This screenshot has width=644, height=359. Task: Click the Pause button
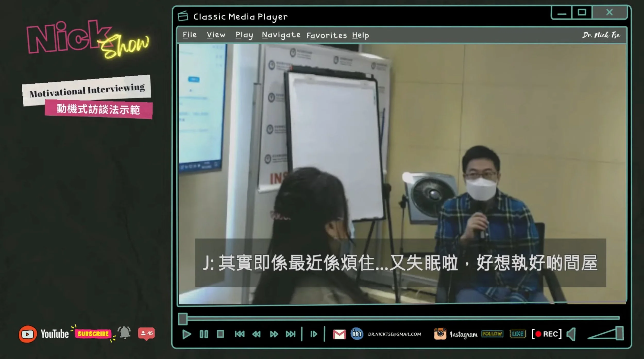(204, 334)
